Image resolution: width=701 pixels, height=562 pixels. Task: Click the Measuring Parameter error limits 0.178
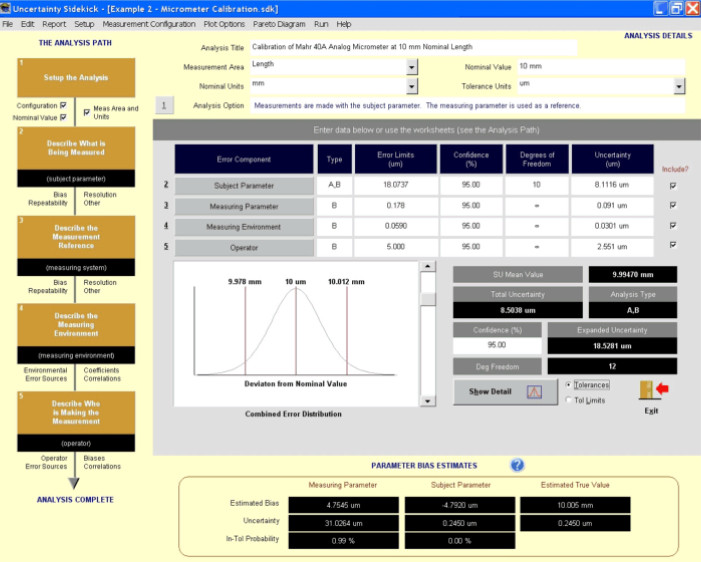pyautogui.click(x=396, y=205)
